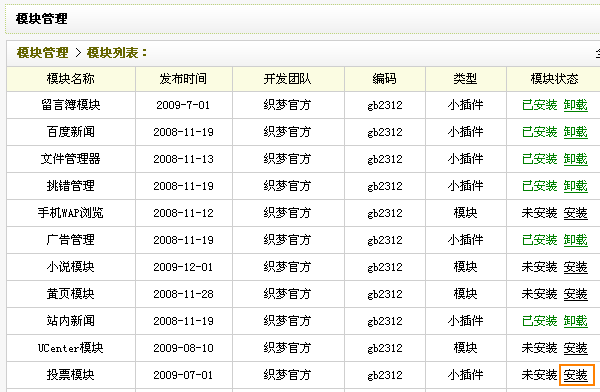Click the highlighted 安装 link for 投票模块
This screenshot has width=600, height=392.
tap(576, 375)
